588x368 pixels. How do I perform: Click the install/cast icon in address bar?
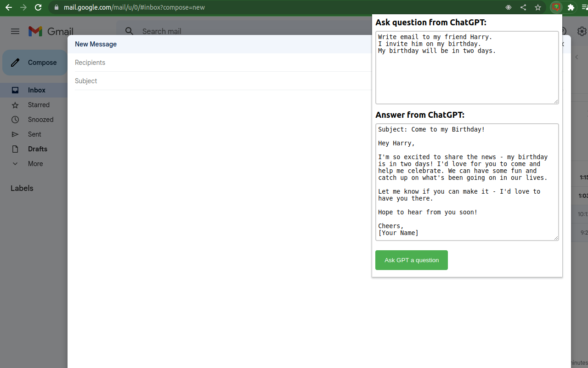point(509,7)
